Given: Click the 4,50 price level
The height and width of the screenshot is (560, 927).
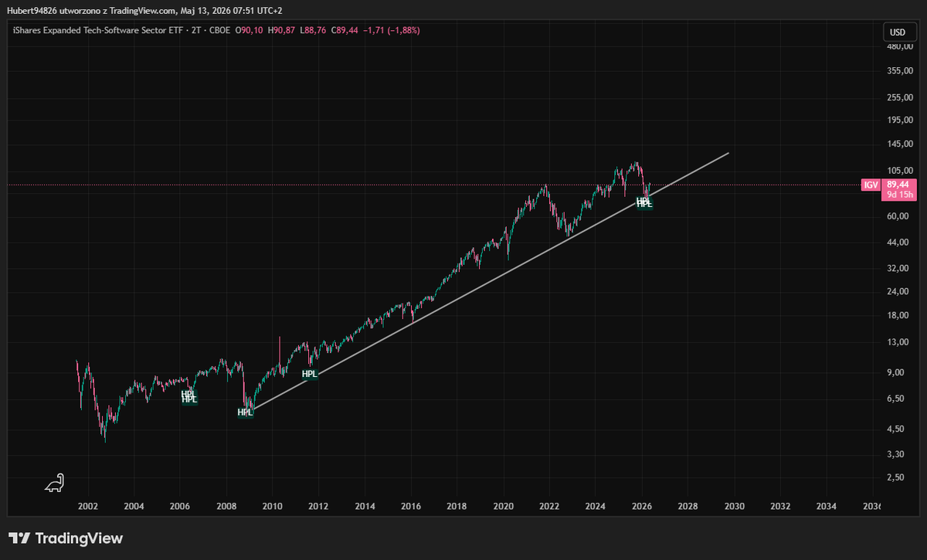Looking at the screenshot, I should tap(896, 429).
